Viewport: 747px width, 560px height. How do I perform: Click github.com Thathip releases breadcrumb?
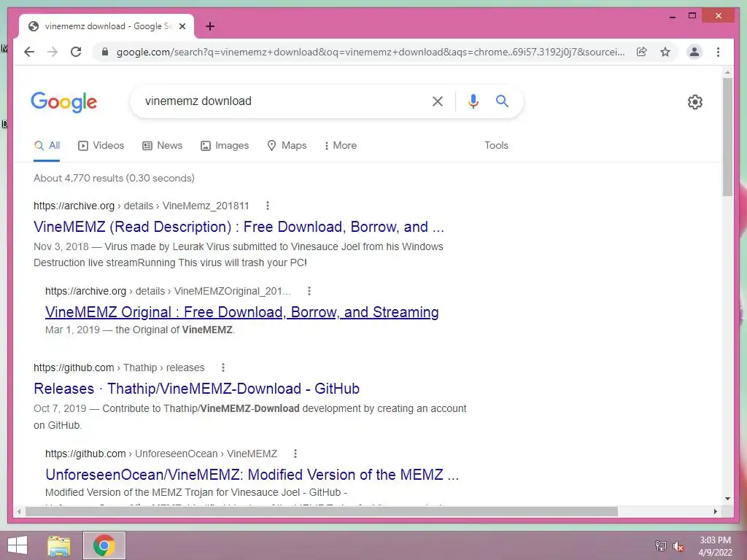119,367
